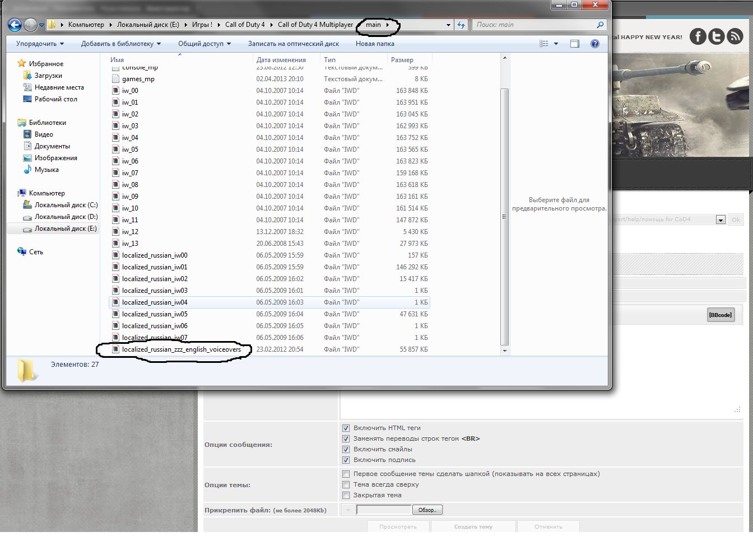Select file iw_13
The image size is (753, 560).
269,244
